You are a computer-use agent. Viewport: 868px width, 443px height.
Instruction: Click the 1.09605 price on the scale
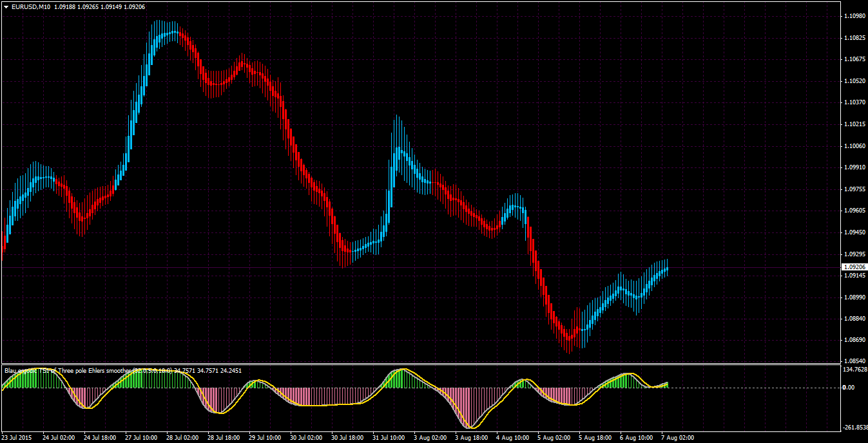[854, 211]
